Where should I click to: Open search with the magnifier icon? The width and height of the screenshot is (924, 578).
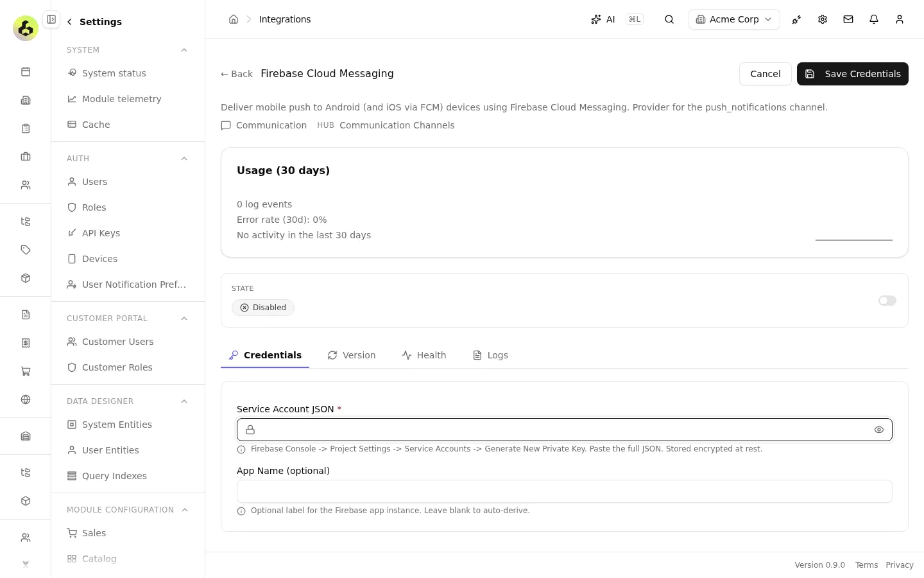pos(669,19)
